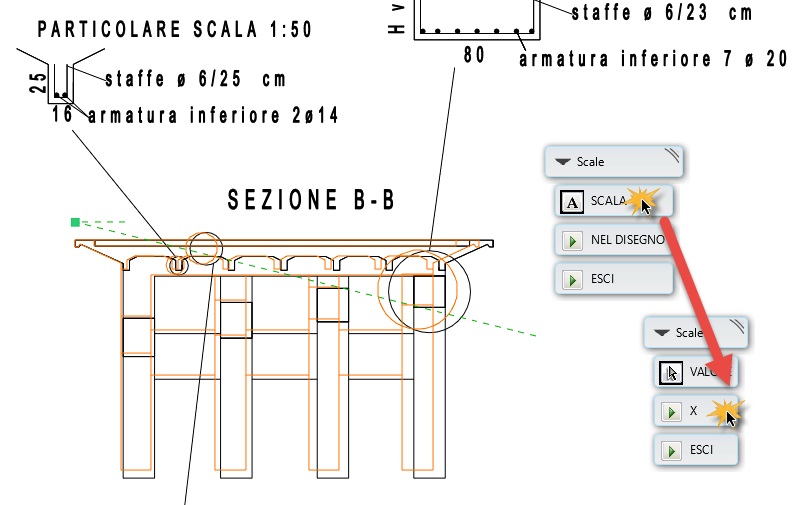Collapse the upper Scale panel header arrow
Image resolution: width=800 pixels, height=505 pixels.
(563, 162)
